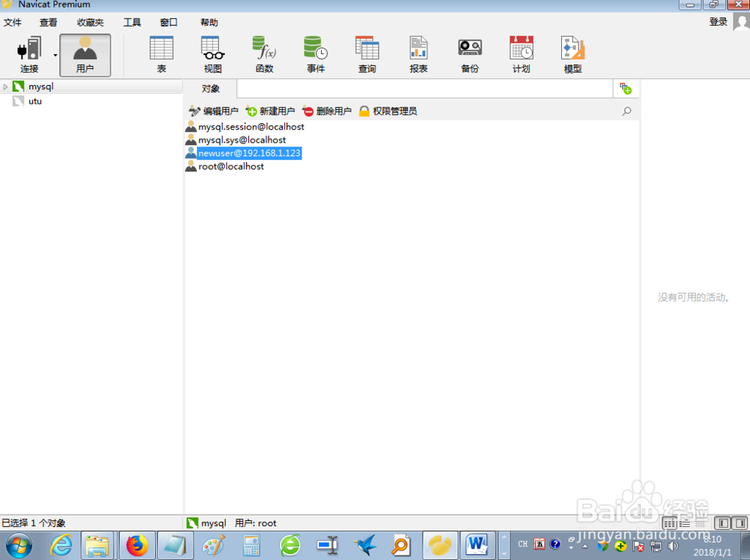Viewport: 750px width, 560px height.
Task: Open Privilege Manager (权限管理员)
Action: click(388, 111)
